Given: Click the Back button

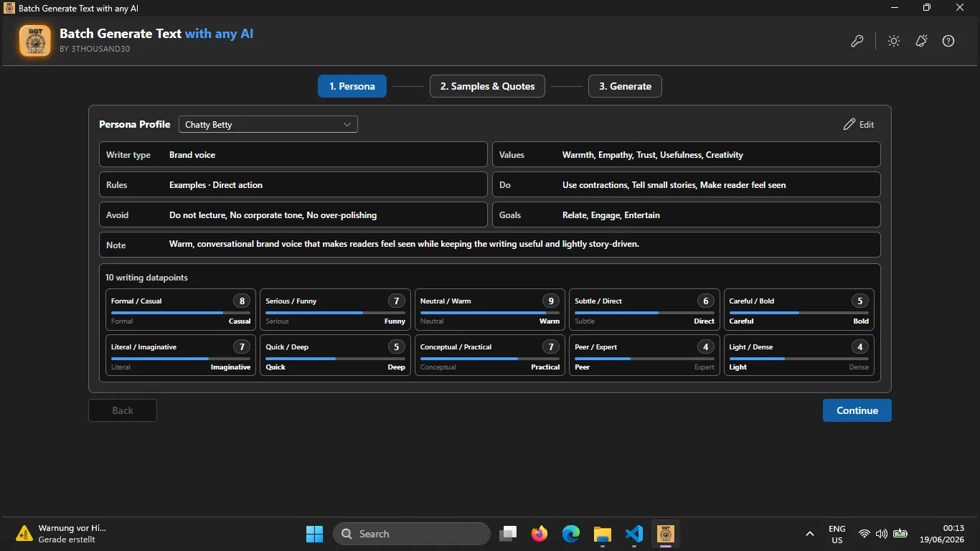Looking at the screenshot, I should [123, 410].
